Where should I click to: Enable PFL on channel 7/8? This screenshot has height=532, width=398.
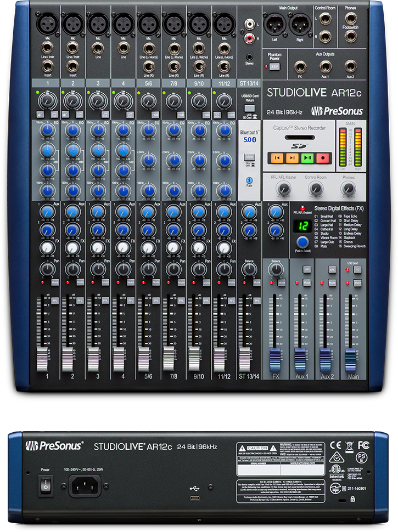pyautogui.click(x=181, y=301)
